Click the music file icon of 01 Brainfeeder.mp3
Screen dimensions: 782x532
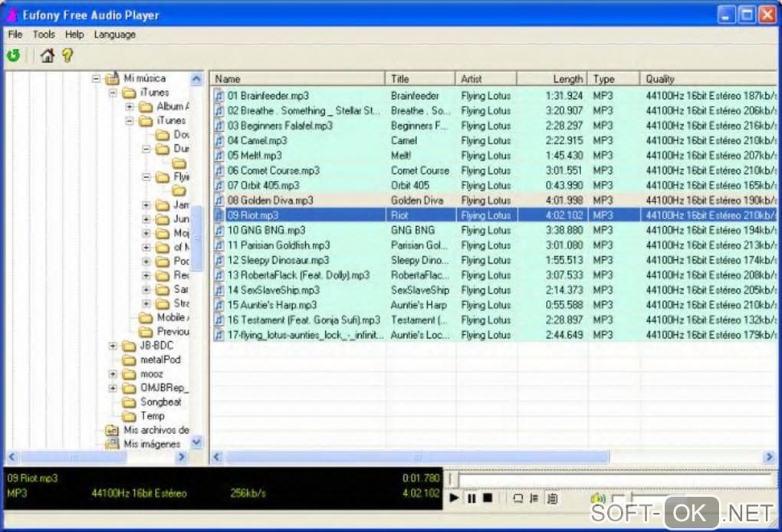pyautogui.click(x=219, y=95)
